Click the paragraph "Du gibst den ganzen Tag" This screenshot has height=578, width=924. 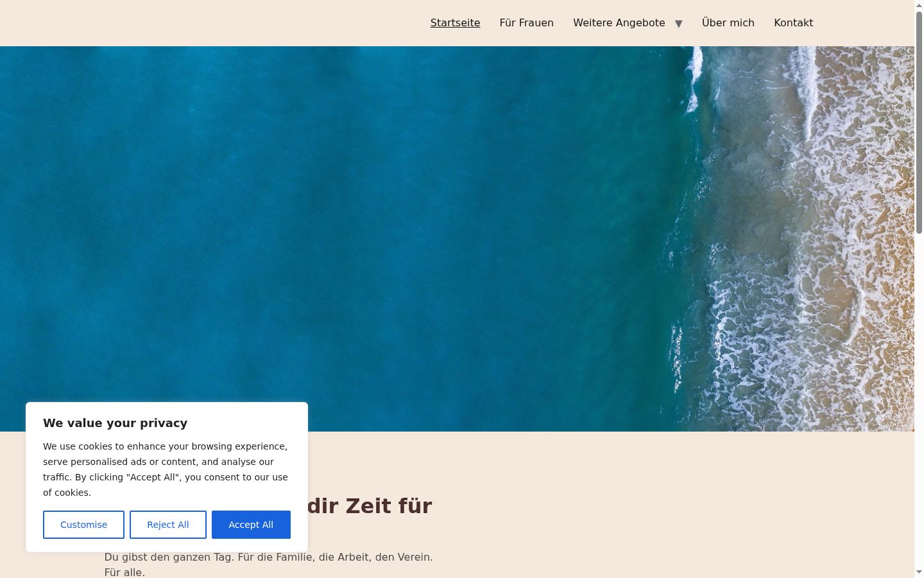coord(269,565)
